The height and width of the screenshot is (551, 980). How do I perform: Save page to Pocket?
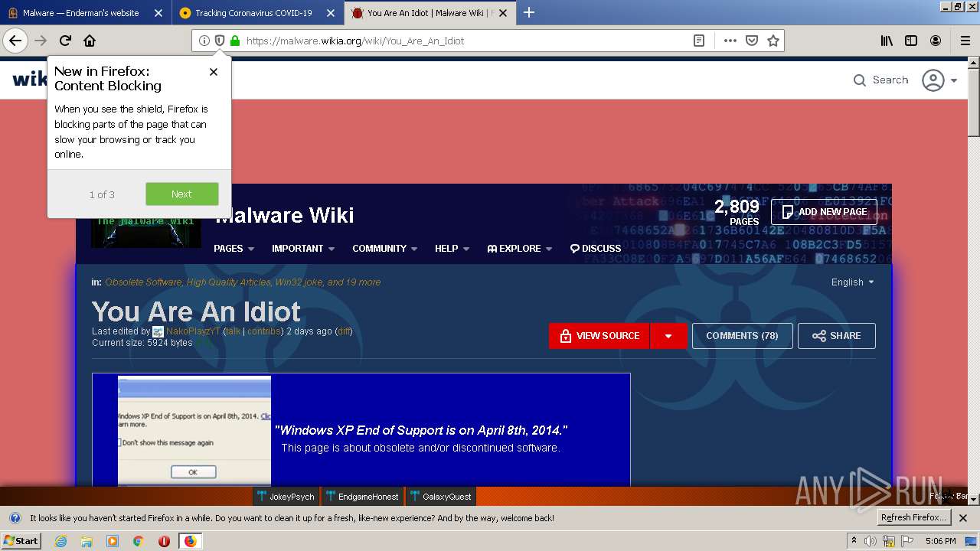point(752,41)
